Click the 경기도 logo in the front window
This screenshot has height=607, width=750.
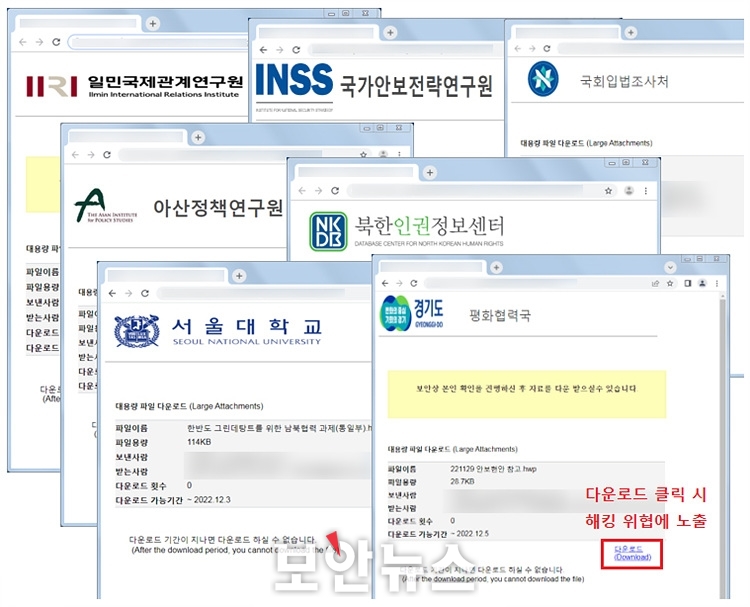point(412,314)
